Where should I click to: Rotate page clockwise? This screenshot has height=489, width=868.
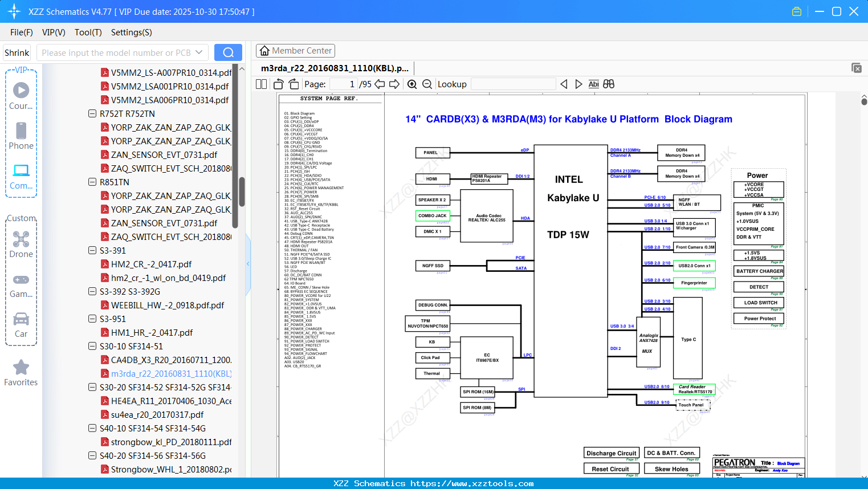pos(294,84)
